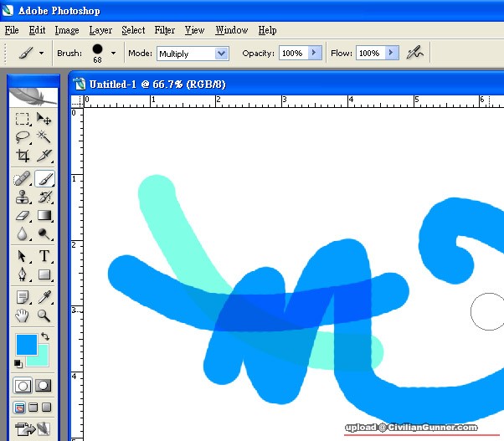This screenshot has width=504, height=441.
Task: Open the Mode dropdown showing Multiply
Action: pyautogui.click(x=192, y=54)
